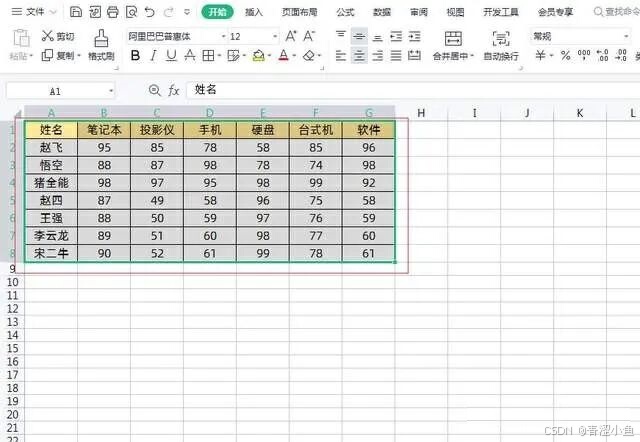The height and width of the screenshot is (442, 640).
Task: Open Print Preview from quick access toolbar
Action: 131,12
